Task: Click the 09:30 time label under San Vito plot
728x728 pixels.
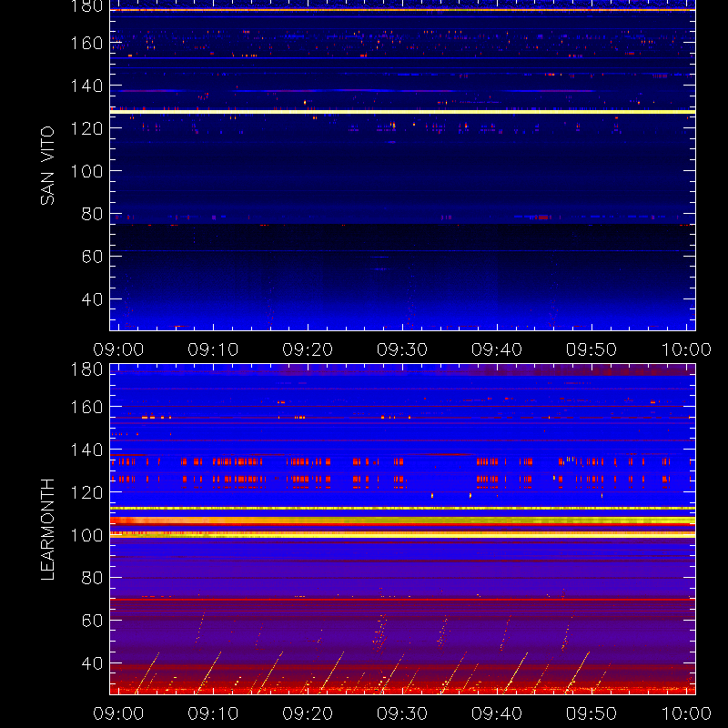Action: [402, 349]
